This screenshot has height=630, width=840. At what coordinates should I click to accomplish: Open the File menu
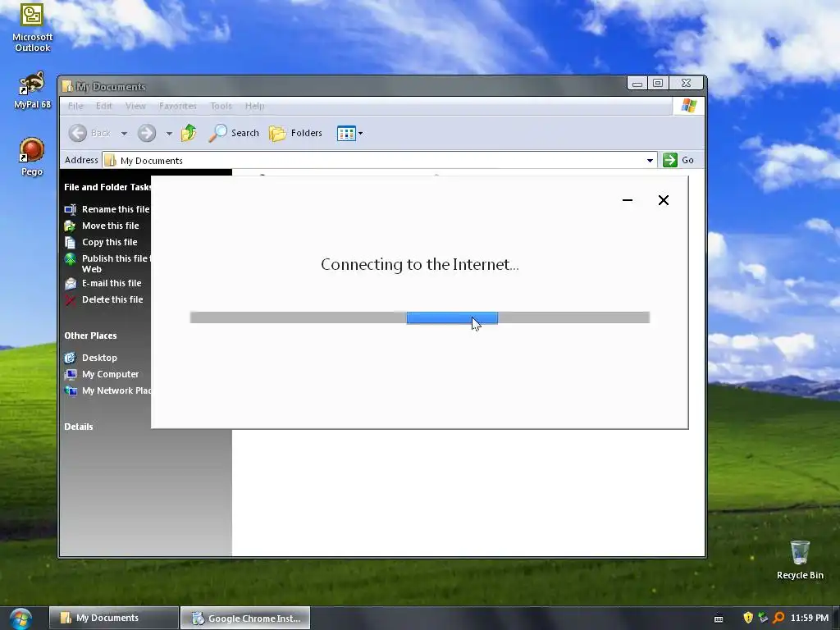pos(75,106)
